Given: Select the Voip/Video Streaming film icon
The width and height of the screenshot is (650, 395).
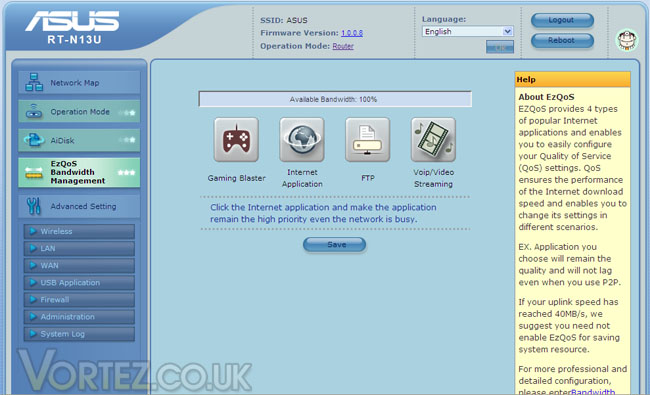Looking at the screenshot, I should pos(433,140).
